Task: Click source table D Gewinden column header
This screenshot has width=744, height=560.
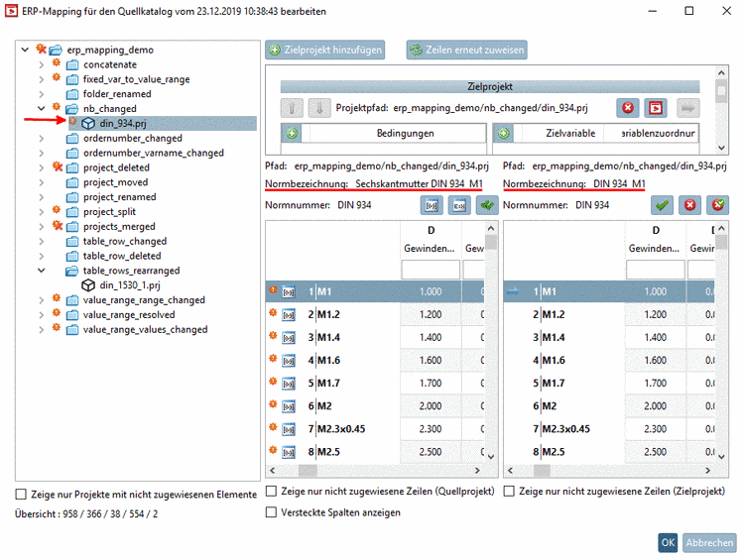Action: pos(431,240)
